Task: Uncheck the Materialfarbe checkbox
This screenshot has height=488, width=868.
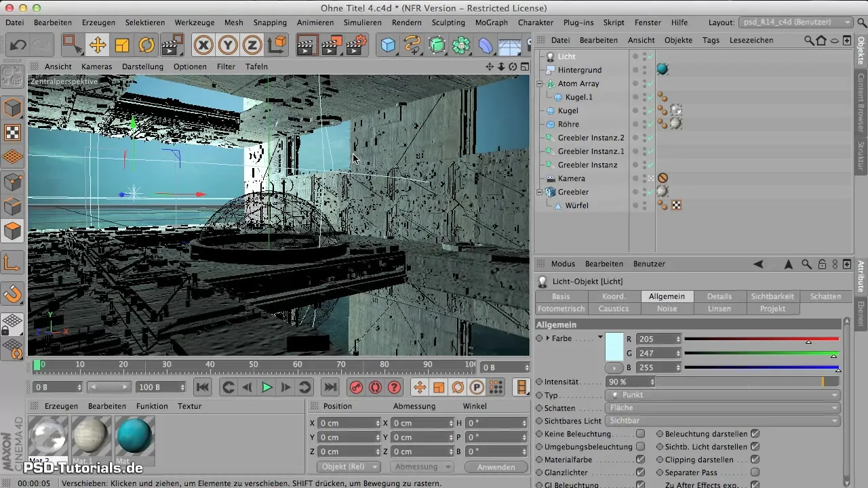Action: [640, 460]
